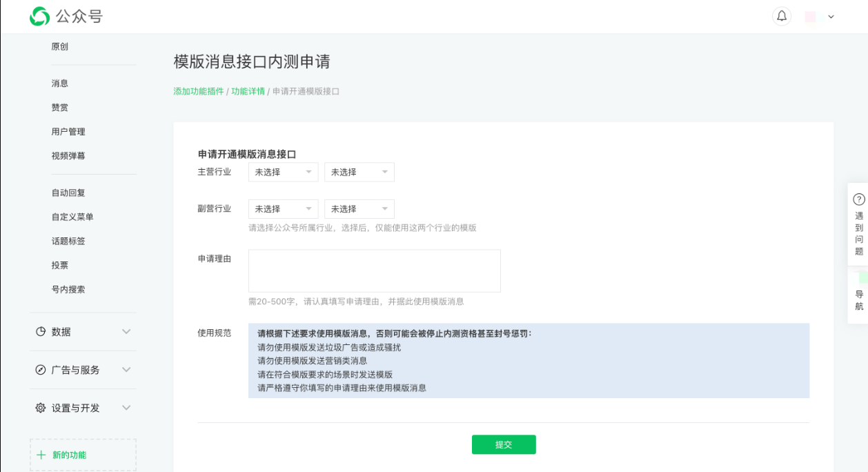Open 号内搜索 in the sidebar
This screenshot has width=868, height=472.
pos(68,290)
